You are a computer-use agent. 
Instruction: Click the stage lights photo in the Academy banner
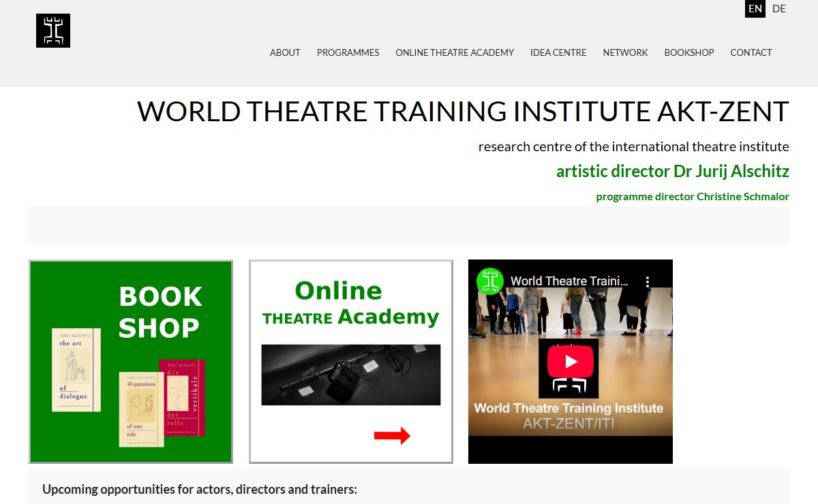tap(351, 375)
